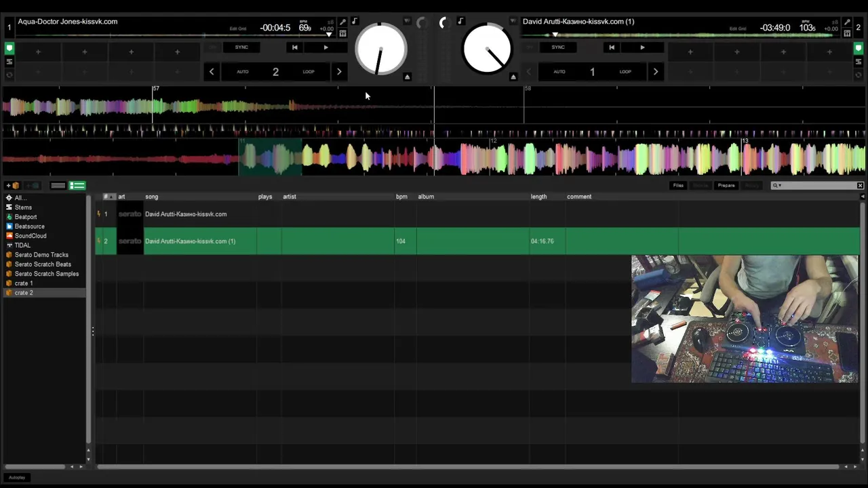Open Serato Scratch Beats crate
Screen dimensions: 868x488
(x=43, y=264)
